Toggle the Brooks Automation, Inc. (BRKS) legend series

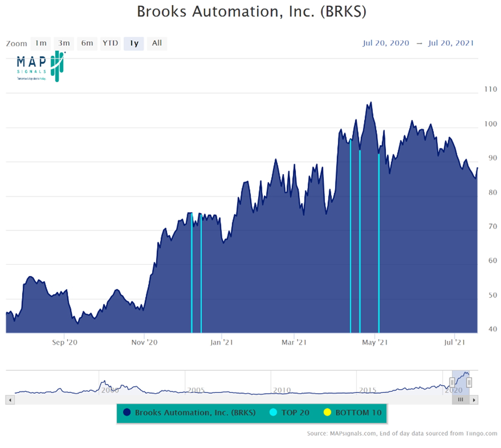189,413
